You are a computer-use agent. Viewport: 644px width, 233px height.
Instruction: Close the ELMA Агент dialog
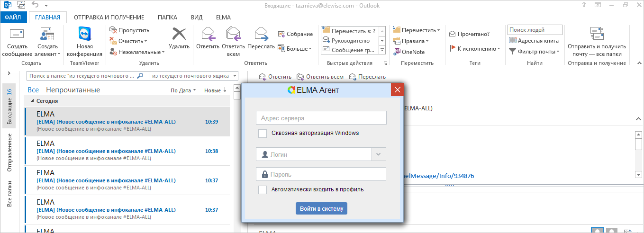[x=397, y=90]
